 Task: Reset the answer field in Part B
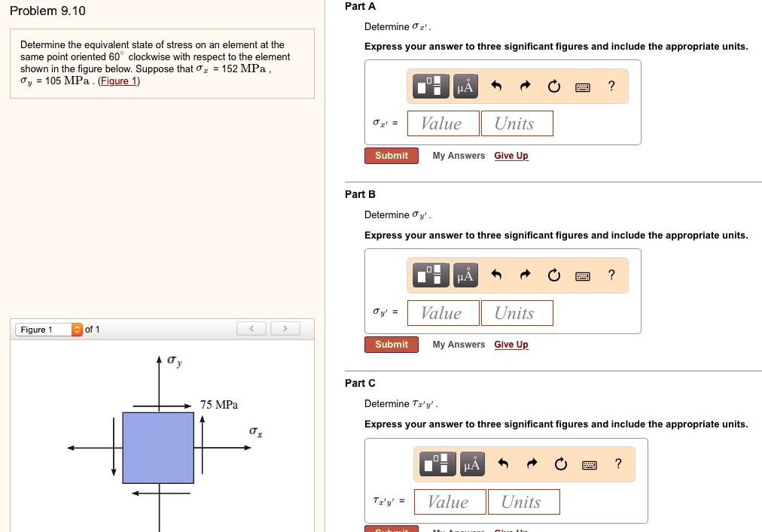(554, 275)
